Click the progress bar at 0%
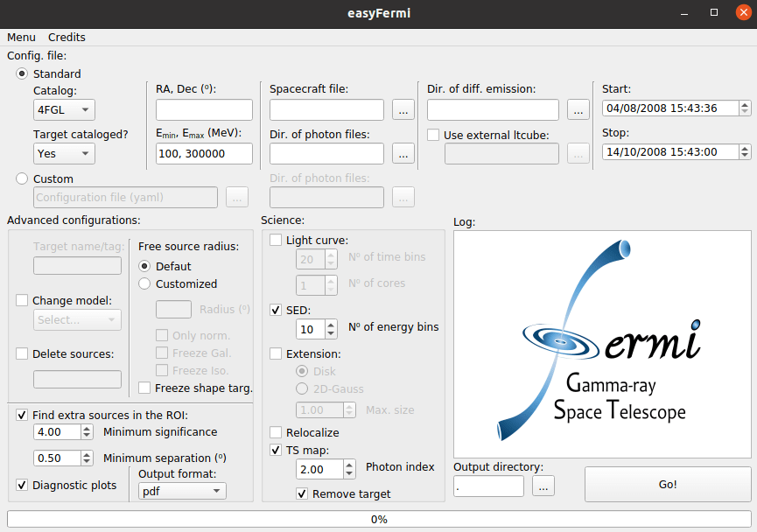The height and width of the screenshot is (532, 757). (x=378, y=519)
